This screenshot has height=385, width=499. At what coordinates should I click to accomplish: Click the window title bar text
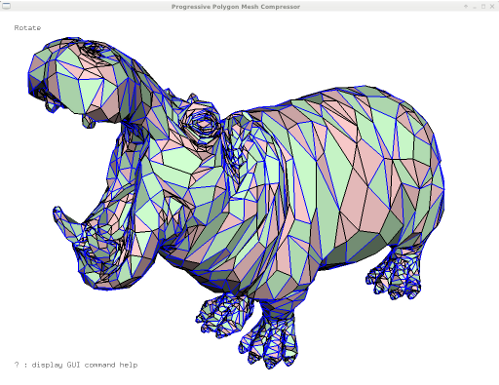tap(236, 6)
